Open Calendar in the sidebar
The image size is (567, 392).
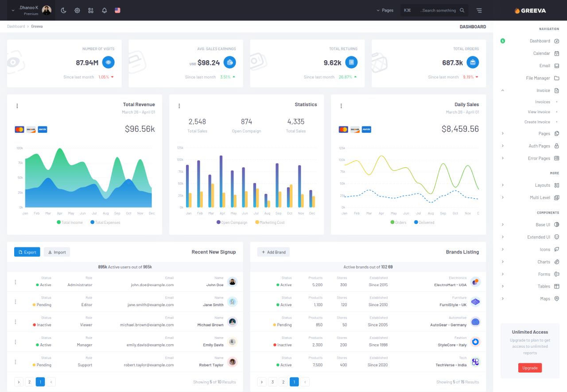point(530,53)
